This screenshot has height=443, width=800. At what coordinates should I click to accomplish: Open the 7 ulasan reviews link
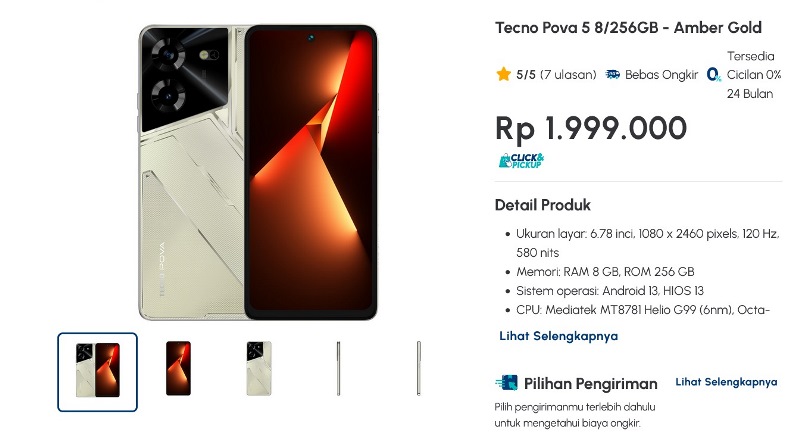tap(568, 75)
